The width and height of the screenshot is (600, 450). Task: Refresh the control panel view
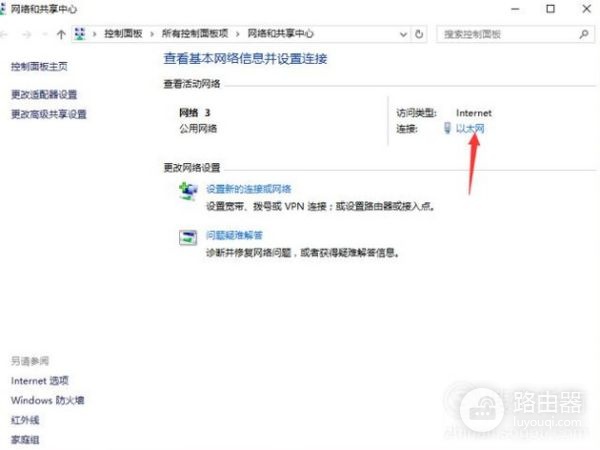[419, 34]
